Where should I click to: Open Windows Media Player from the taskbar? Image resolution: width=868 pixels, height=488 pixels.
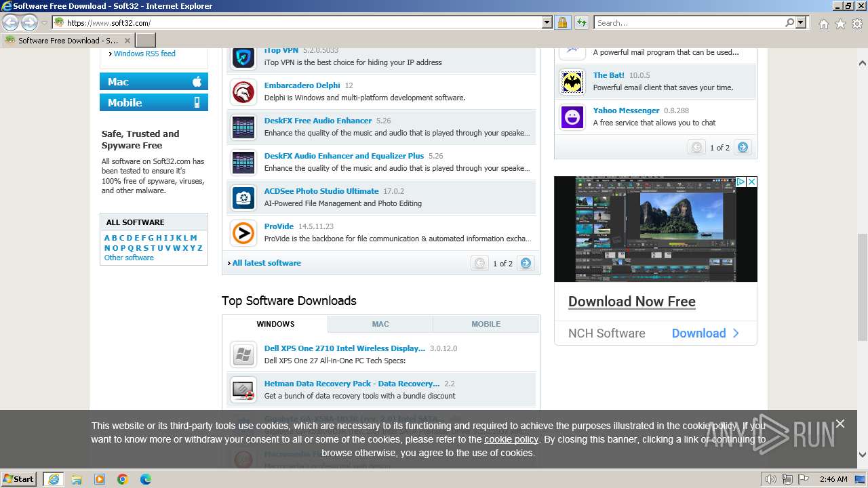pyautogui.click(x=100, y=479)
